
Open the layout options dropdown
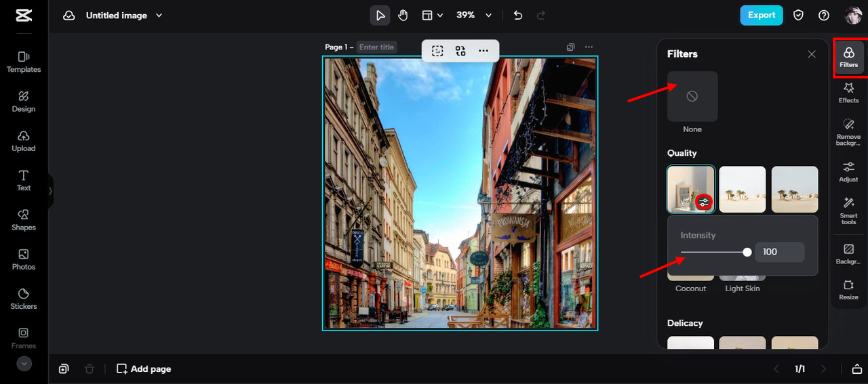pos(432,16)
